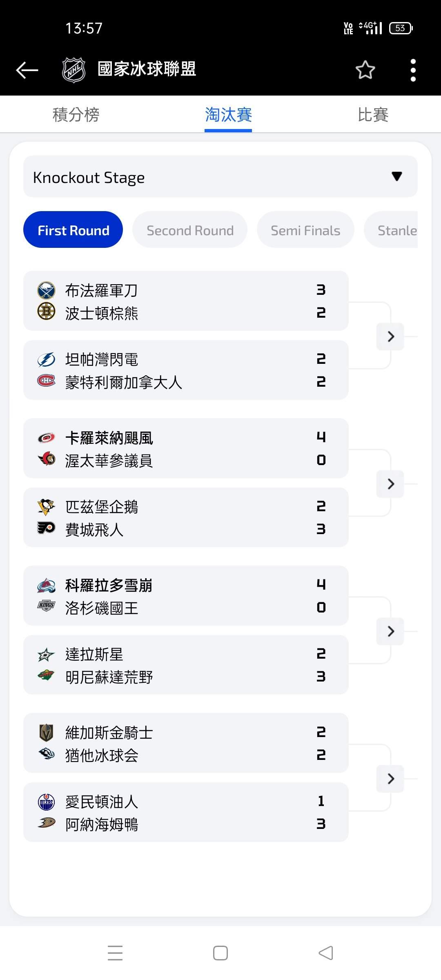Image resolution: width=441 pixels, height=980 pixels.
Task: Expand bracket arrow beside Sabres–Bruins pairing
Action: 390,336
